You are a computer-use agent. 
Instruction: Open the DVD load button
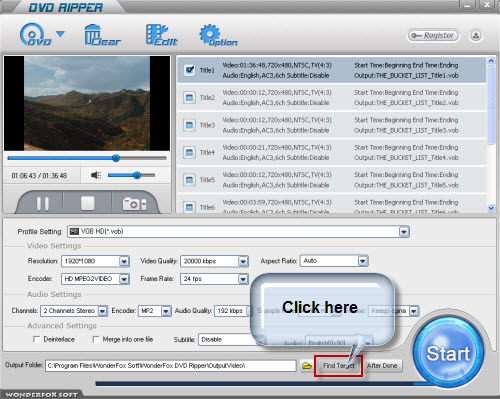click(x=35, y=34)
